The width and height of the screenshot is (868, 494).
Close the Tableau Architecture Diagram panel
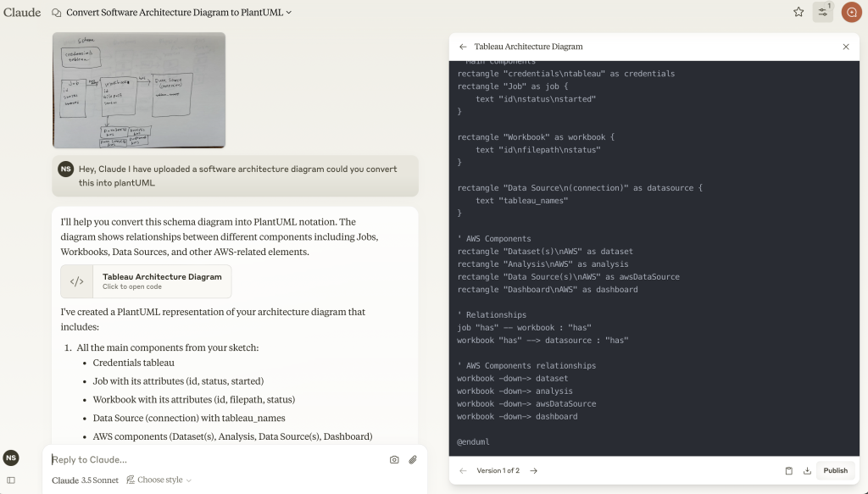pyautogui.click(x=846, y=47)
